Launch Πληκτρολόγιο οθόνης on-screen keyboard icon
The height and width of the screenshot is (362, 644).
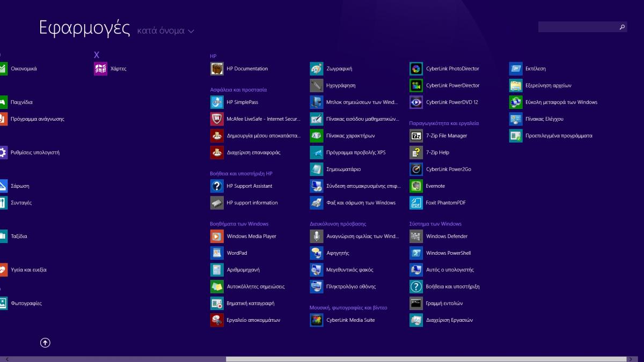(x=317, y=286)
